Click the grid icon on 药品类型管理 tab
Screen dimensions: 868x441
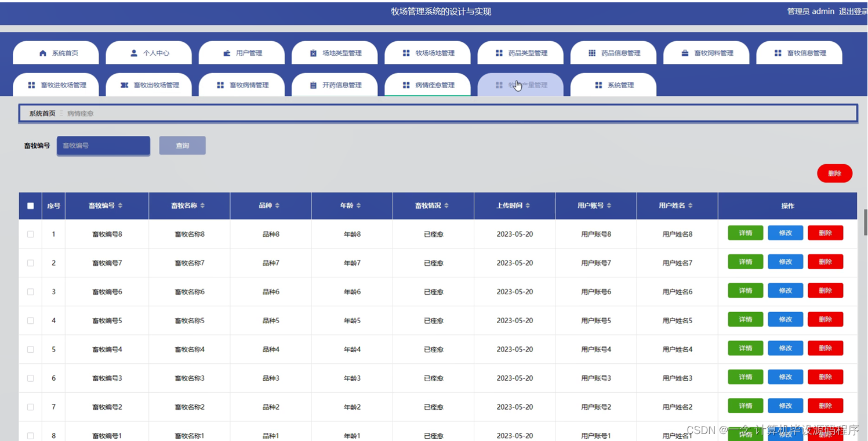(x=499, y=53)
